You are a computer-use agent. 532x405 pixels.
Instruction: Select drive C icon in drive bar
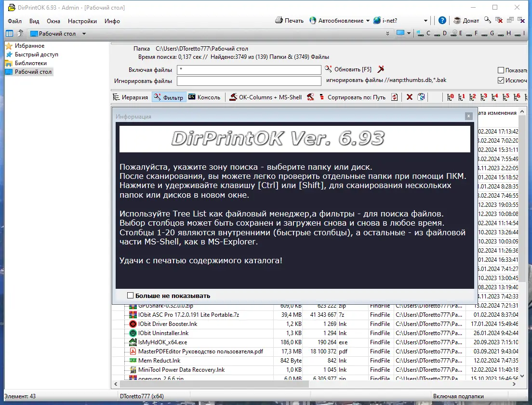420,33
